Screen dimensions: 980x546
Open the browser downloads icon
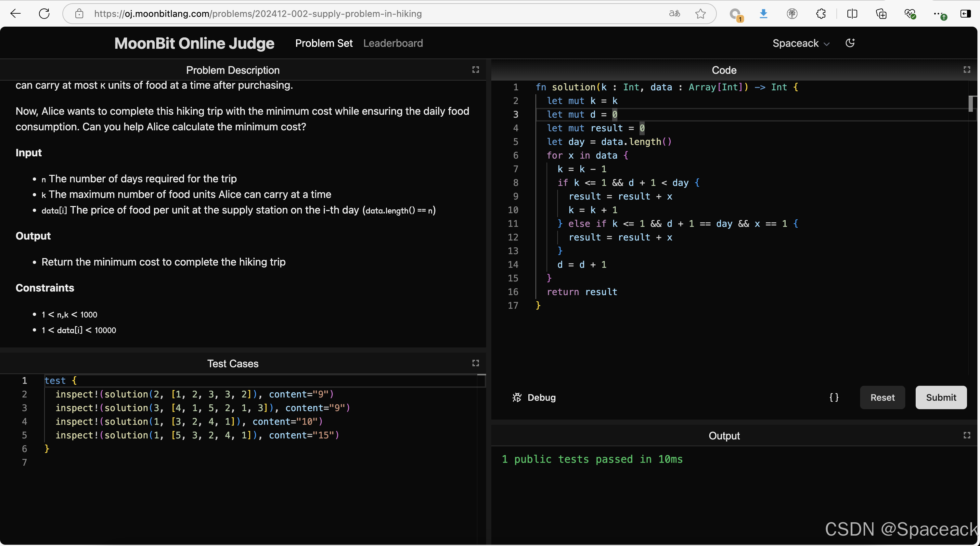(x=763, y=14)
